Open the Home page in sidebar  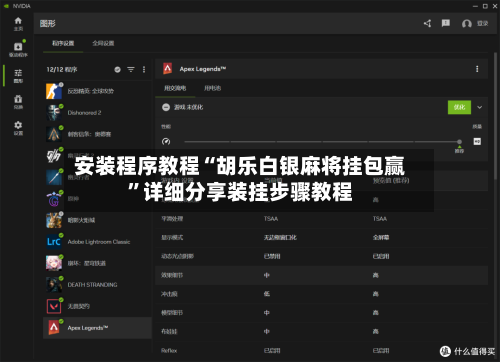[18, 24]
